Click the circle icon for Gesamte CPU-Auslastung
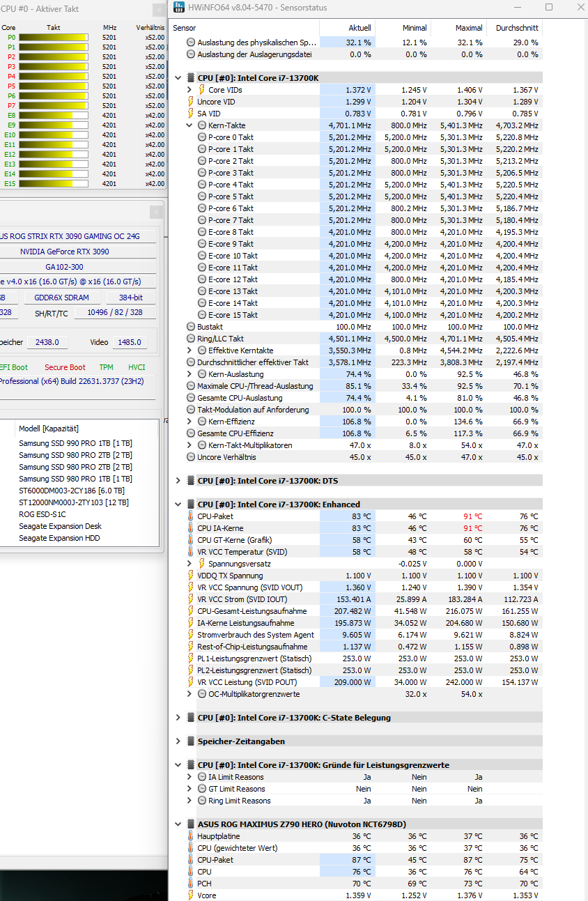The image size is (588, 901). point(191,398)
